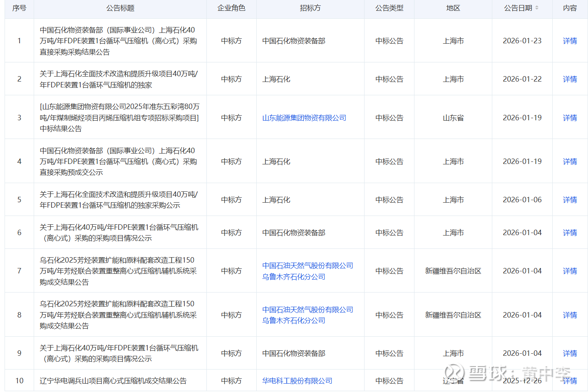Open 中国石油天然气股份有限公司 link in row 7
The image size is (588, 392).
(x=308, y=265)
